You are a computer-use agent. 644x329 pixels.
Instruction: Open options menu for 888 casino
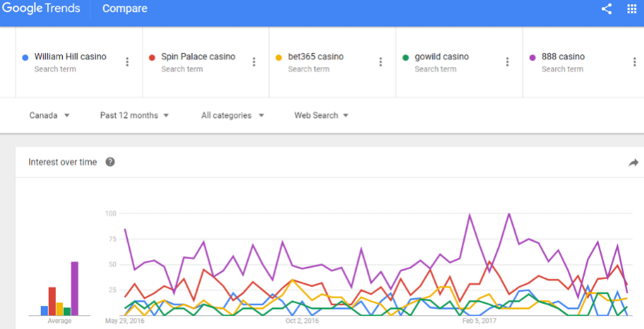coord(635,62)
